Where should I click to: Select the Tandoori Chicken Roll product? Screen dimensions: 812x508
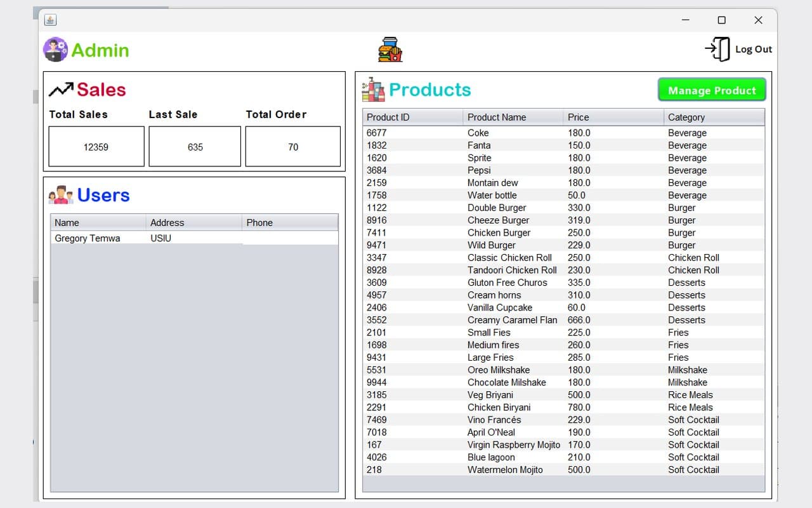point(512,270)
